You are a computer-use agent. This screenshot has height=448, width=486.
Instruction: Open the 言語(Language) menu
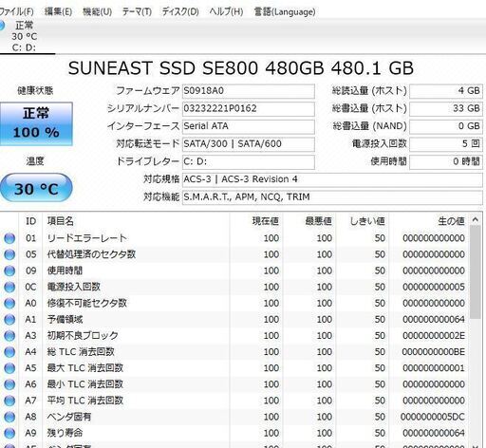[x=285, y=12]
